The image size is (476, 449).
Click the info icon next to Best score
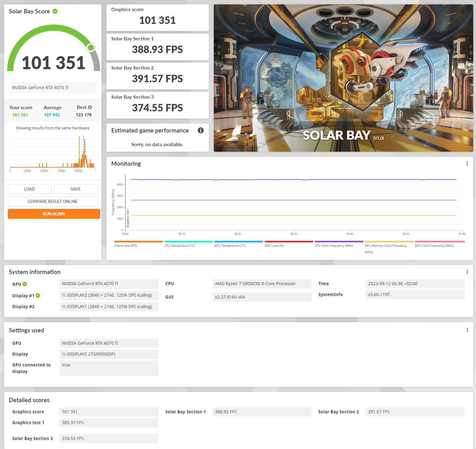click(x=90, y=107)
